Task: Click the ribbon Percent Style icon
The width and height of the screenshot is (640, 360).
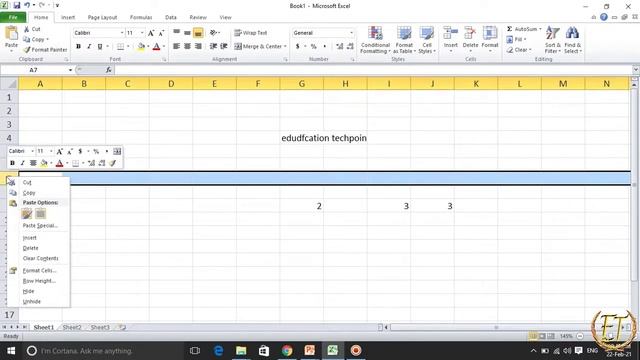Action: click(313, 47)
